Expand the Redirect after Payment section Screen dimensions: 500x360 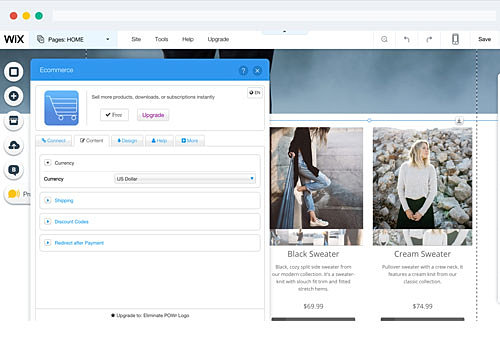pos(150,243)
